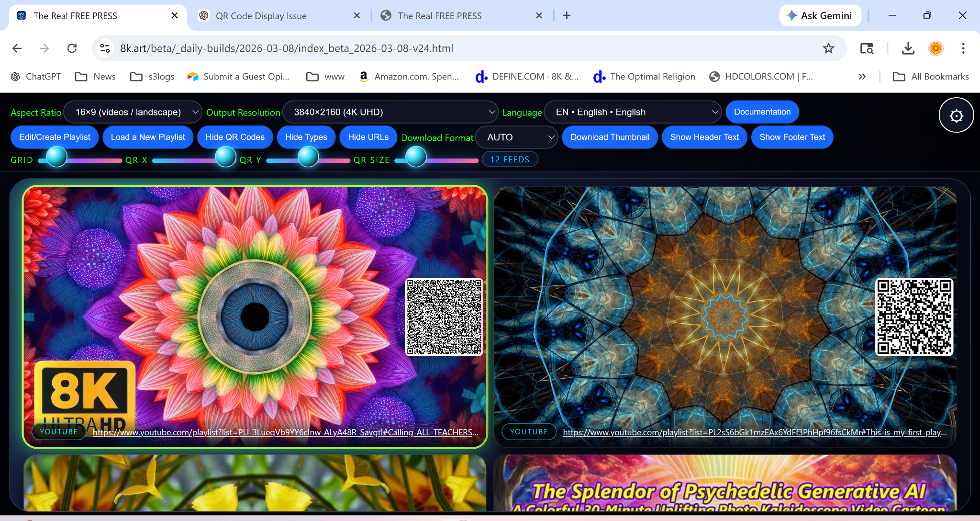Click the QR code on the kaleidoscope thumbnail
The width and height of the screenshot is (980, 521).
[914, 317]
